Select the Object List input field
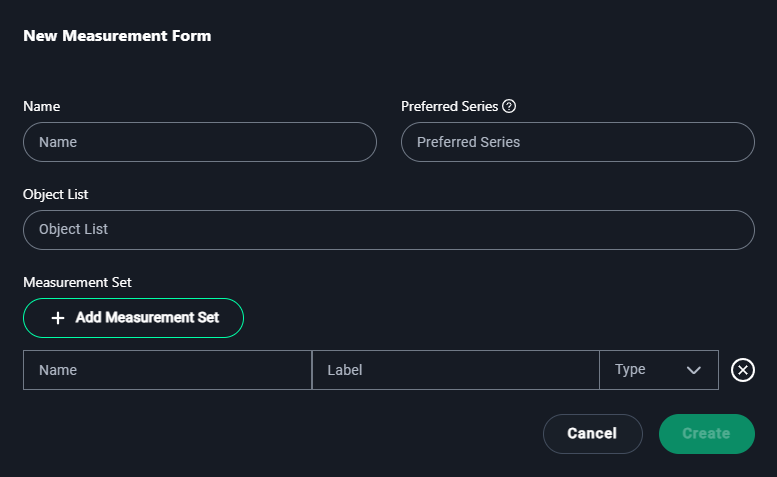 pos(389,230)
